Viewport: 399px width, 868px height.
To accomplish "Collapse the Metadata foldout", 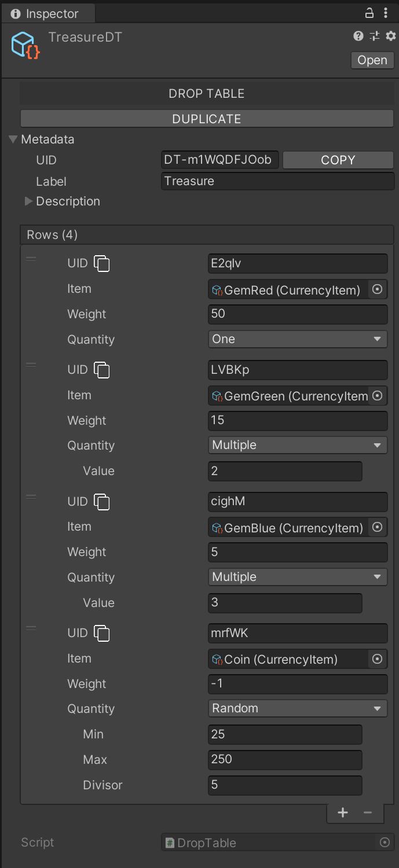I will (x=13, y=139).
